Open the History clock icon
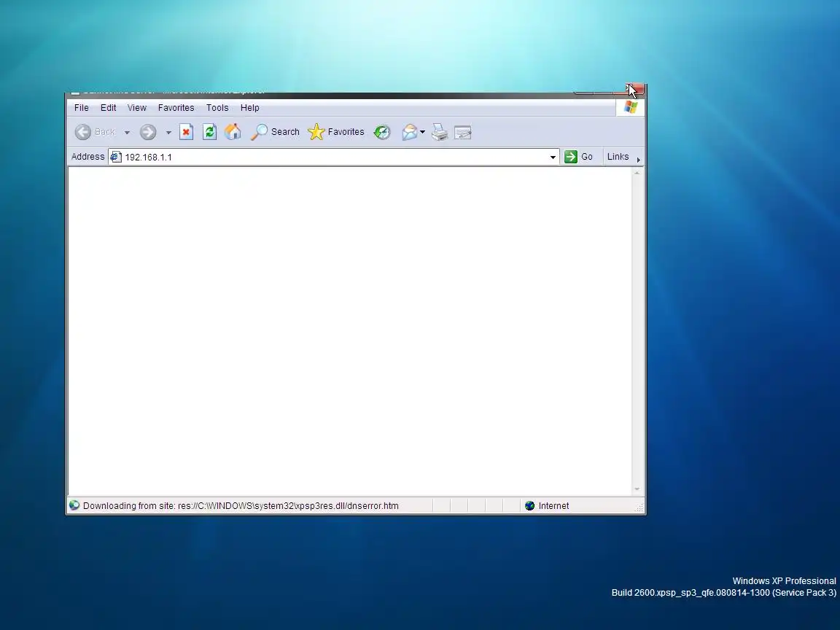Screen dimensions: 840x630 tap(382, 132)
